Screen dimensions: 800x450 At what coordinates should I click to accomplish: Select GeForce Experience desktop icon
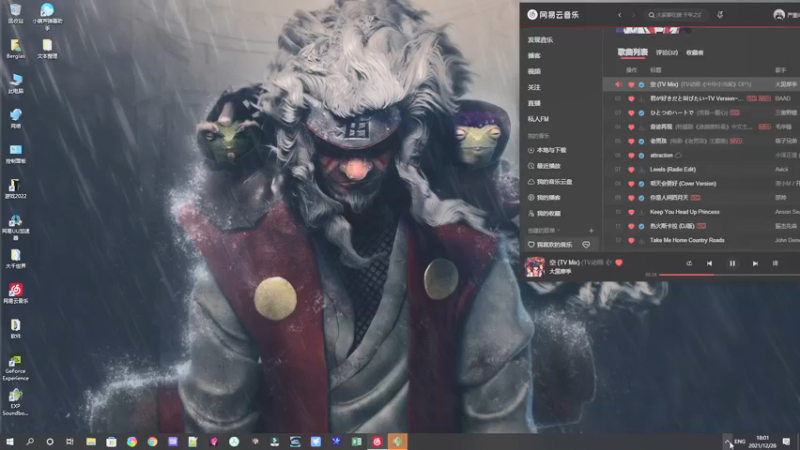(15, 368)
